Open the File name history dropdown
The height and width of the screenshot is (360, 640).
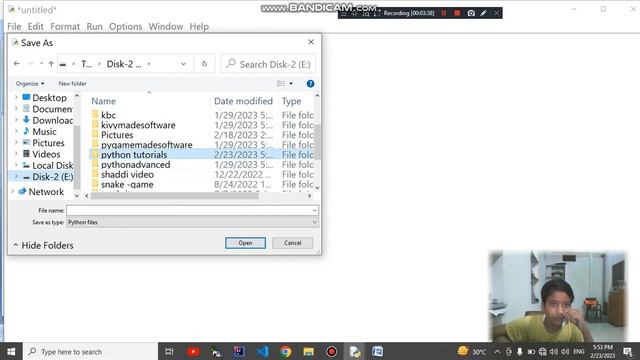(315, 211)
